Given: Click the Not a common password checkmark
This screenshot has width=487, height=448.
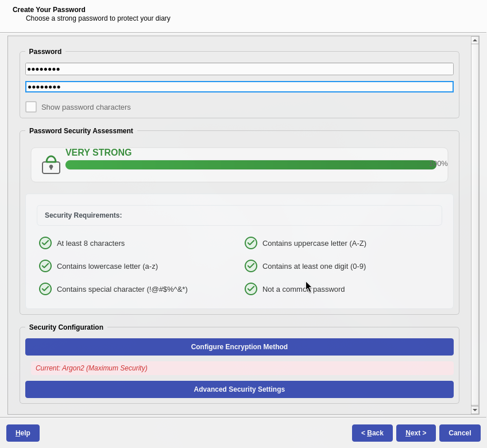Looking at the screenshot, I should coord(251,289).
